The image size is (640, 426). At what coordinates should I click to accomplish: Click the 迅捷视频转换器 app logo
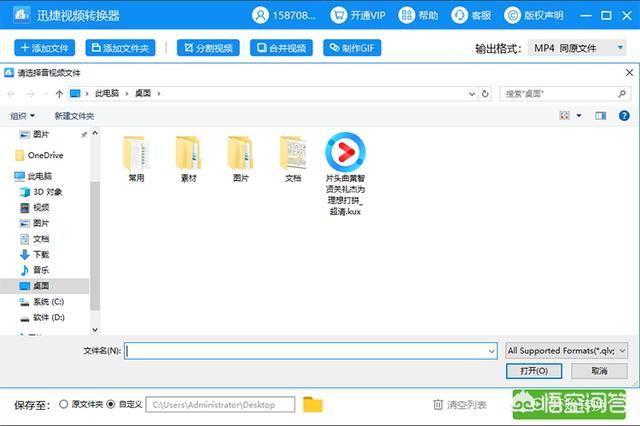click(x=22, y=16)
